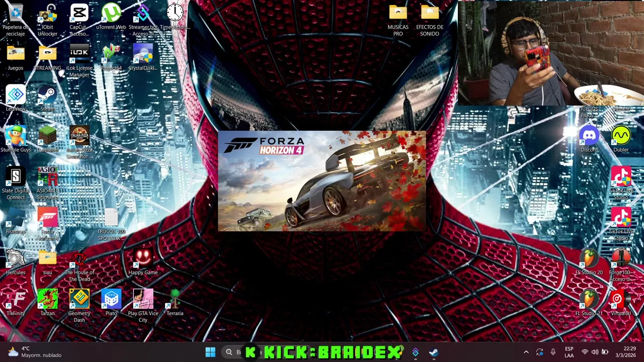Screen dimensions: 644x362
Task: Launch the Stumble Guys shortcut
Action: [16, 139]
